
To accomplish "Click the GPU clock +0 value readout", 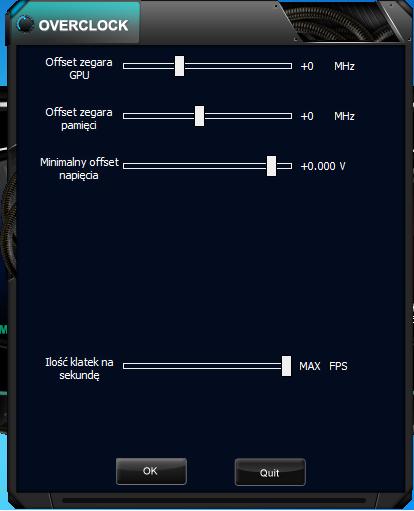I will coord(307,66).
